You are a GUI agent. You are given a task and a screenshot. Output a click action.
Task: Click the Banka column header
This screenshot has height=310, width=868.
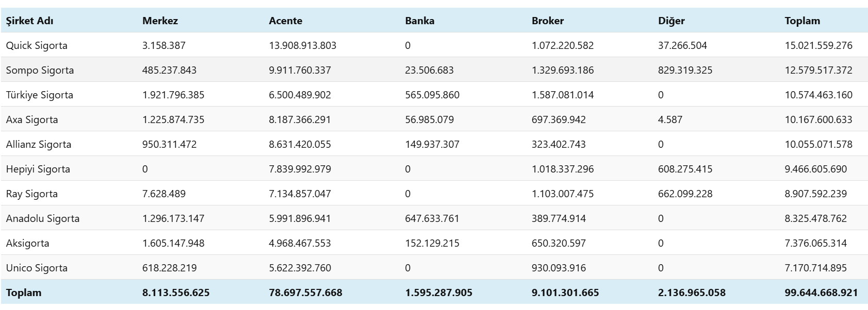(x=419, y=21)
